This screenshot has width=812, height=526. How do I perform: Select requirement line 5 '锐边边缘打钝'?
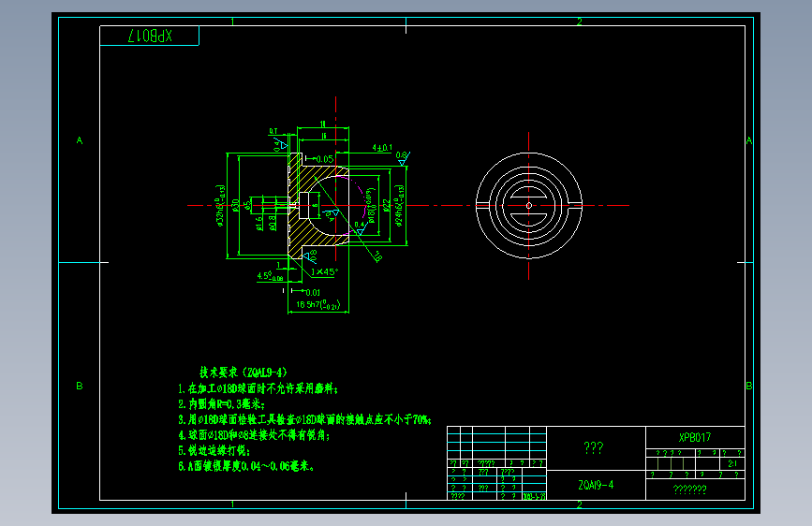[x=214, y=450]
